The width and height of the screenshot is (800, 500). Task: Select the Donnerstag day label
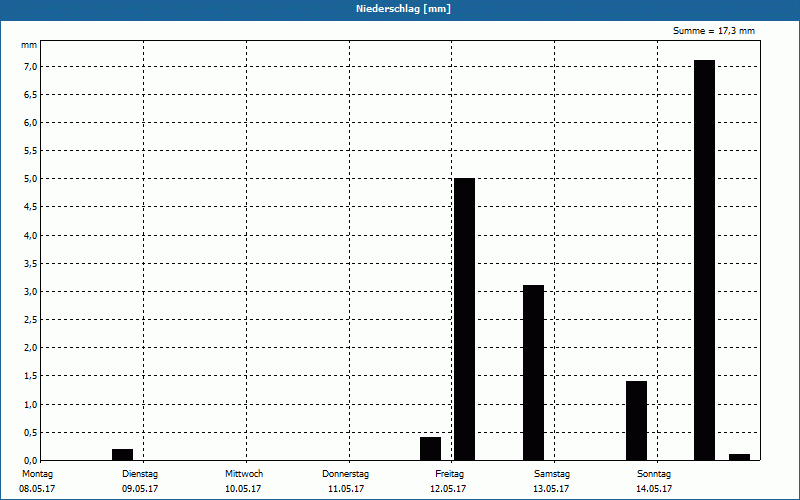click(345, 474)
